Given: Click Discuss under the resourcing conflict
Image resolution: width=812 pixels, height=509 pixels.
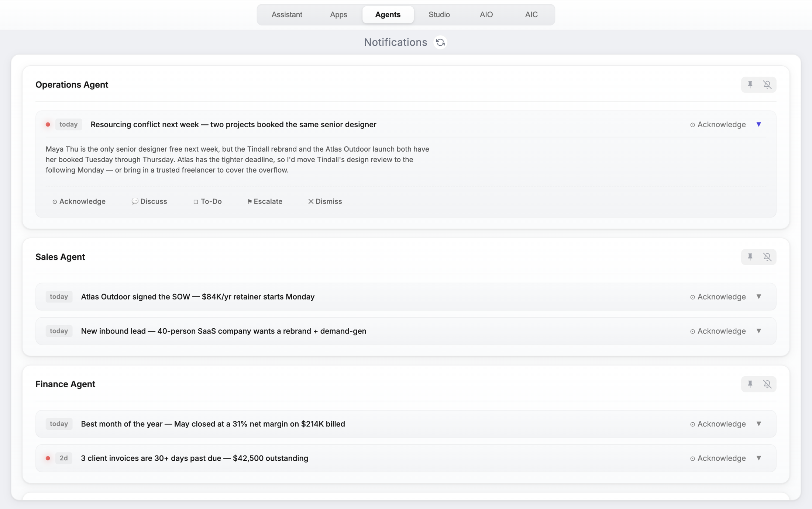Looking at the screenshot, I should (x=149, y=201).
